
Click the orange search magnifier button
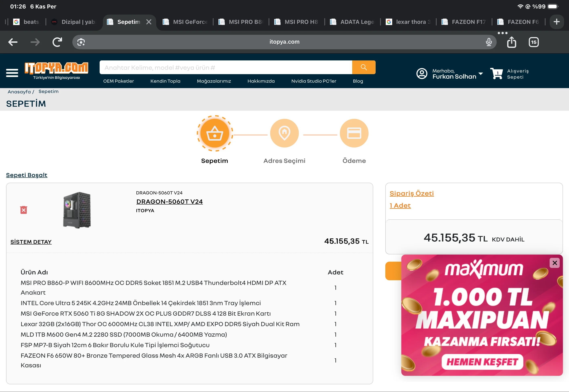coord(364,67)
